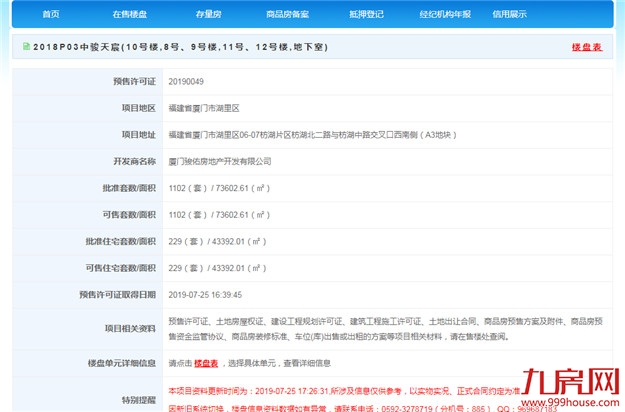Select presale permit number 20190049
This screenshot has height=412, width=625.
tap(186, 82)
